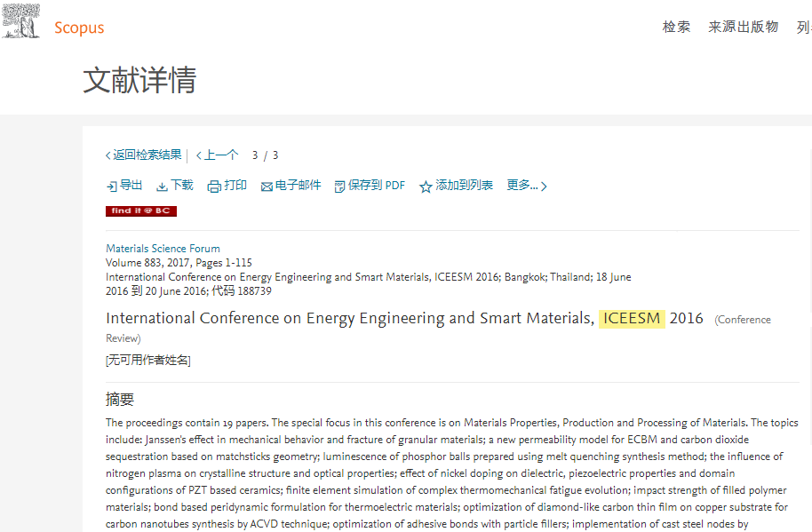
Task: Click the 摘要 (abstract) section heading
Action: 120,400
